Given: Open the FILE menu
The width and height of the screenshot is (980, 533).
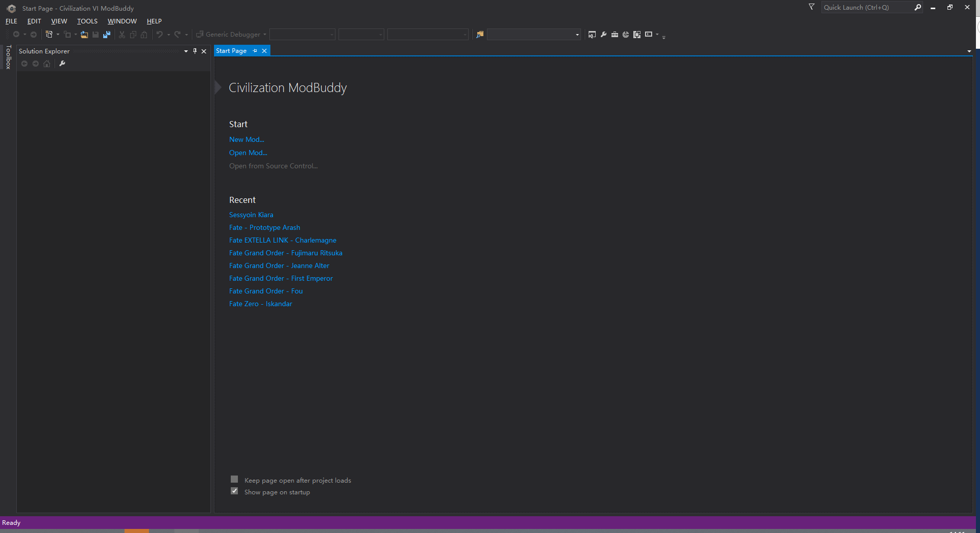Looking at the screenshot, I should click(11, 21).
